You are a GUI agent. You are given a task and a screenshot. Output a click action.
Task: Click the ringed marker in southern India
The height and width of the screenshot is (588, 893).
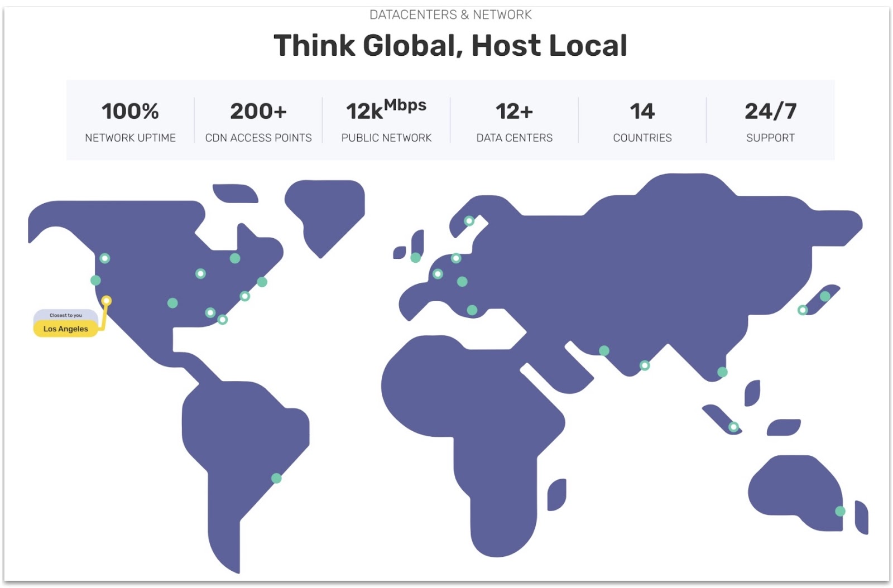645,365
